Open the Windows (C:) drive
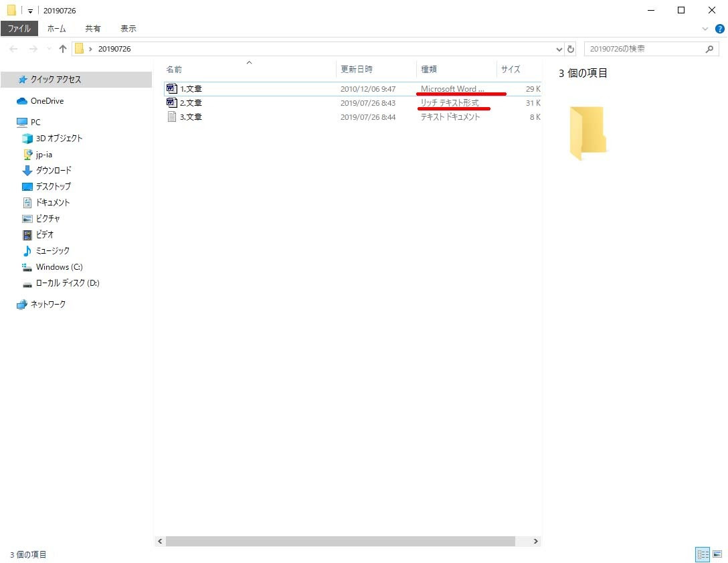The width and height of the screenshot is (728, 563). click(59, 267)
